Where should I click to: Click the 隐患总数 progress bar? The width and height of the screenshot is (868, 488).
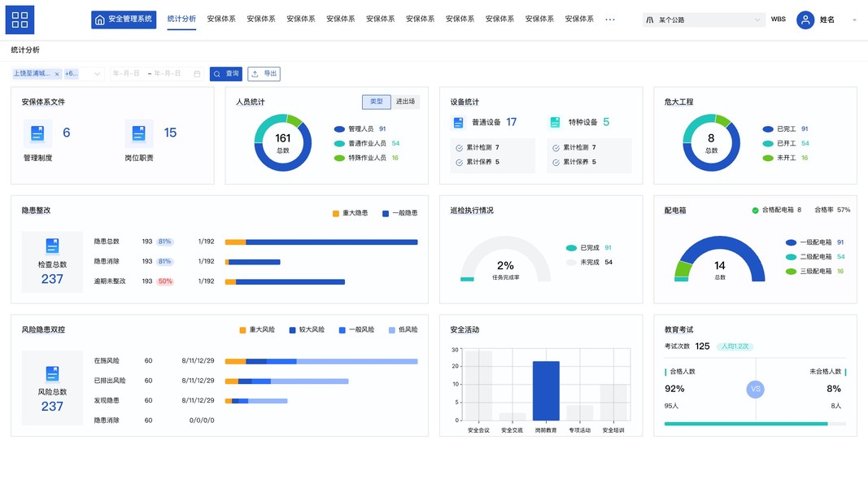(321, 242)
